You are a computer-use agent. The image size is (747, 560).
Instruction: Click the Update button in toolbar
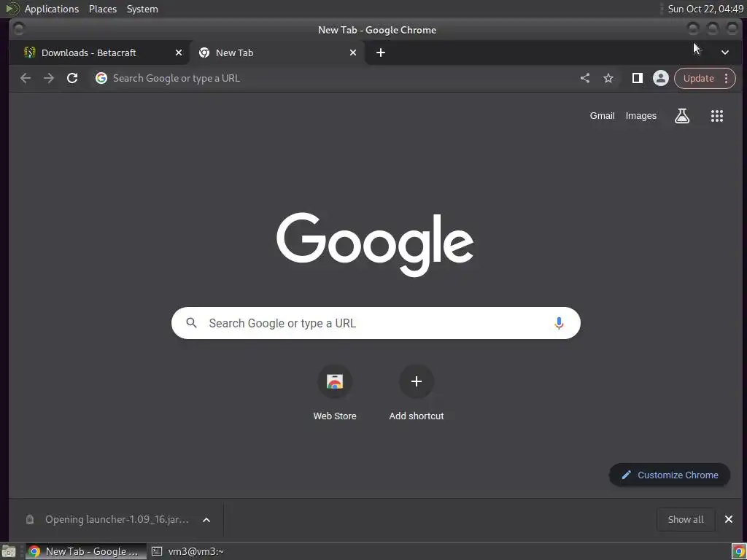698,78
